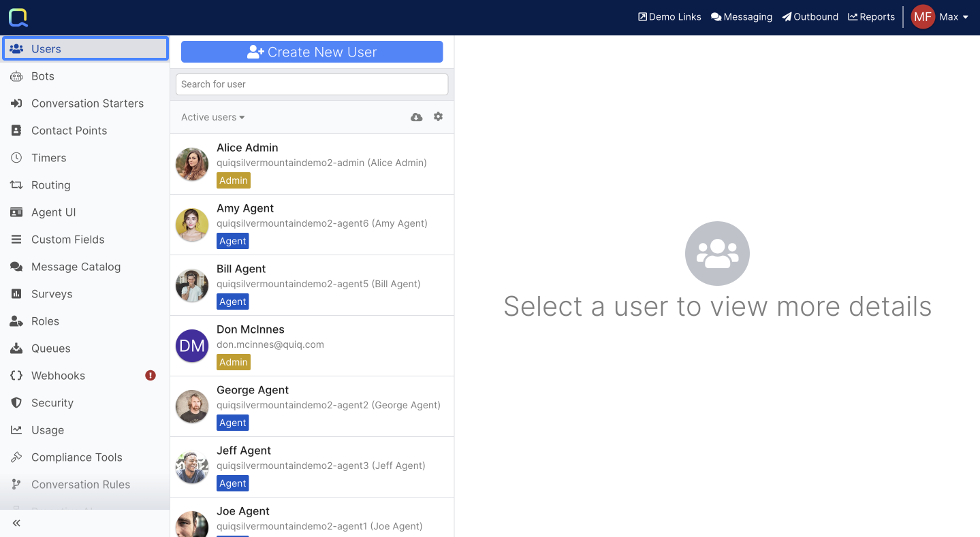Click the Usage graph icon

(x=16, y=430)
